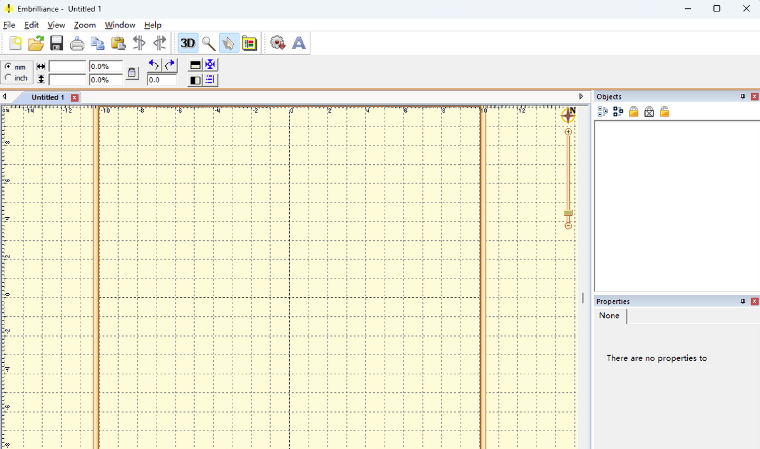The width and height of the screenshot is (760, 449).
Task: Print the current design
Action: click(x=77, y=44)
